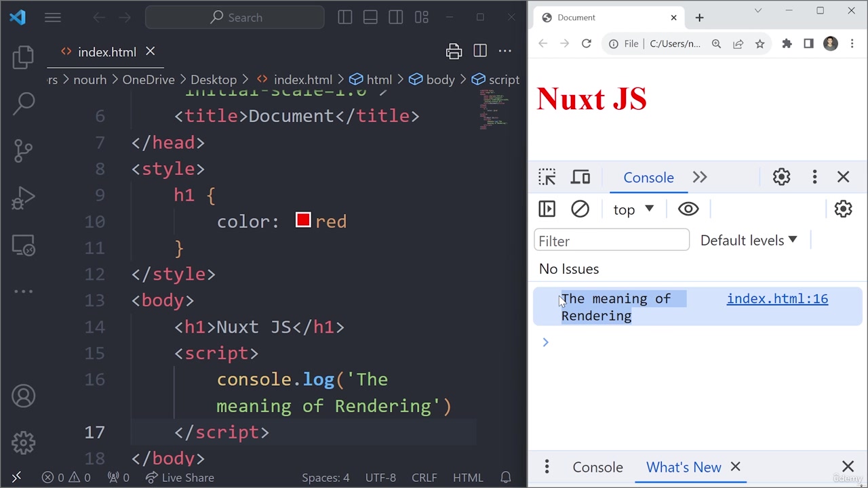Image resolution: width=868 pixels, height=488 pixels.
Task: Open editor More Actions menu
Action: click(x=505, y=52)
